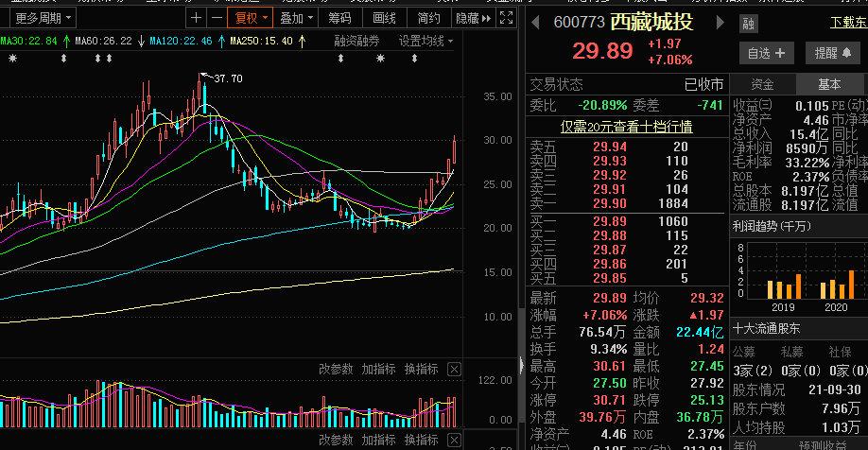
Task: Set a price alert with 提醒
Action: click(x=833, y=53)
